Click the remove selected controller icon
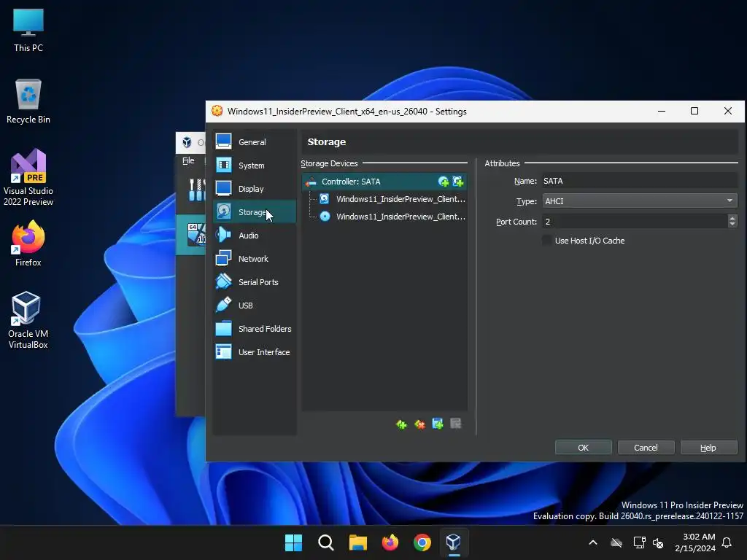Screen dimensions: 747x560 pos(419,424)
